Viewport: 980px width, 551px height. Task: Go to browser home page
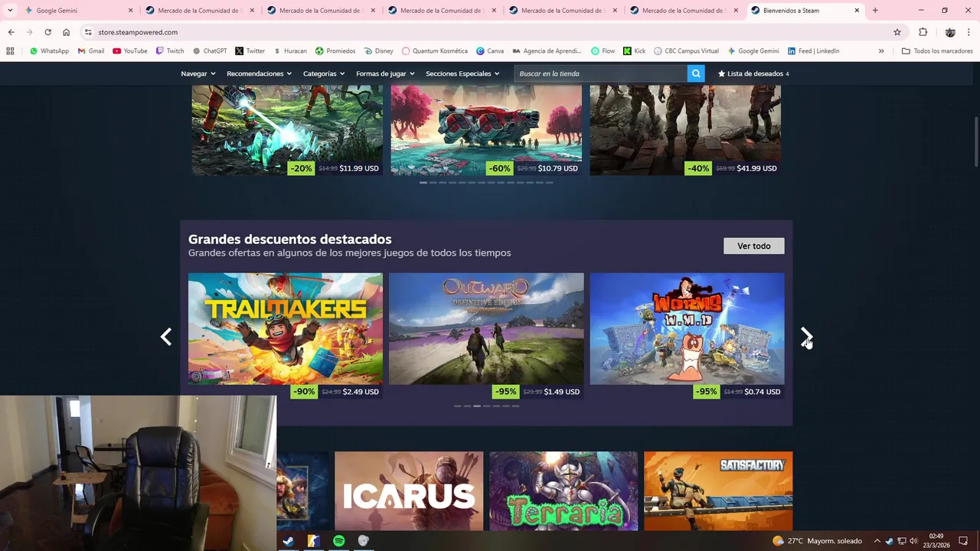click(x=66, y=32)
